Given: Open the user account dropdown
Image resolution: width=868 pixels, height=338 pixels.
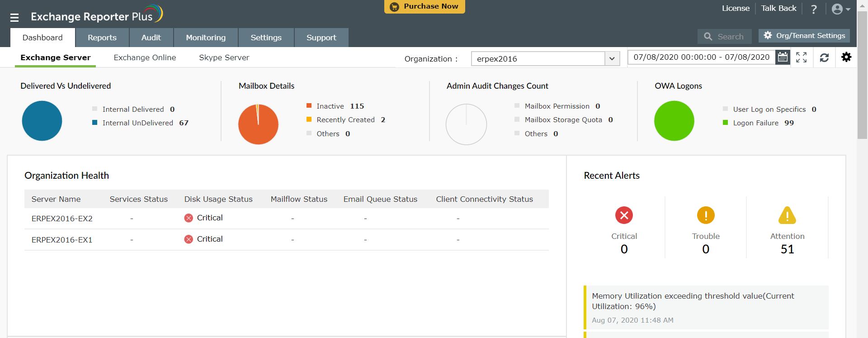Looking at the screenshot, I should click(x=840, y=9).
